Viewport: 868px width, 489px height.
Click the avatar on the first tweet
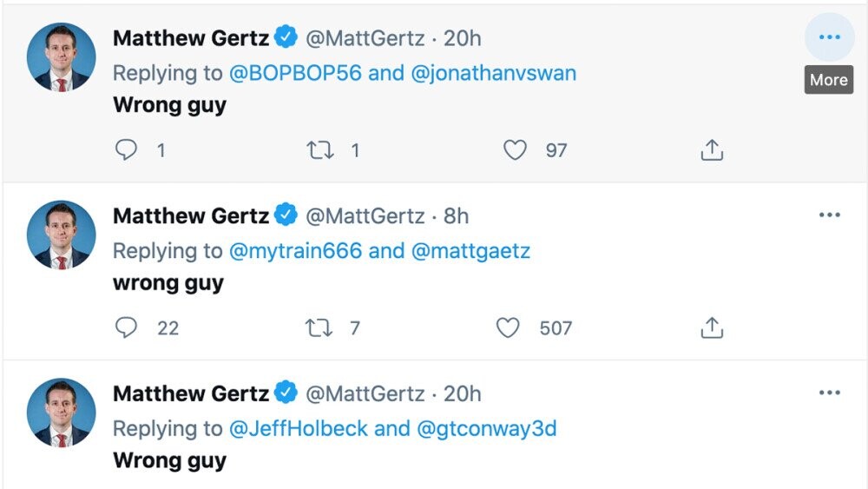(61, 57)
